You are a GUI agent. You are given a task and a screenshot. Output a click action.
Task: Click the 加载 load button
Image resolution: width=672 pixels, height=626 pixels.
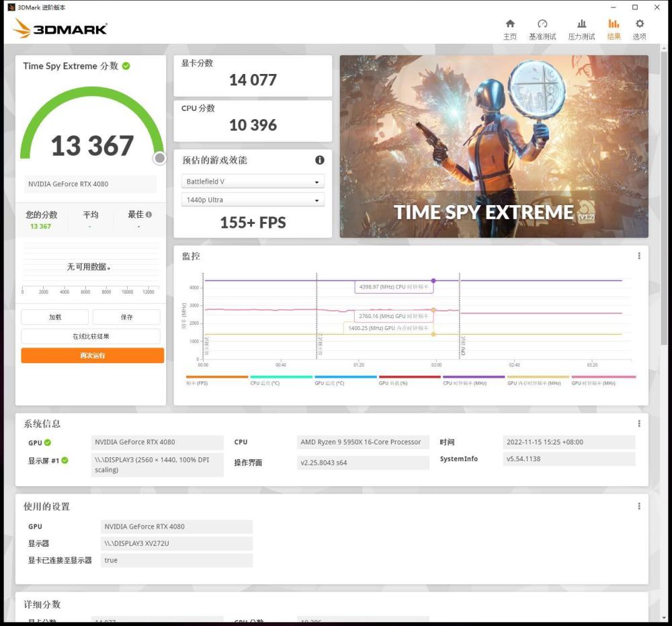(55, 317)
